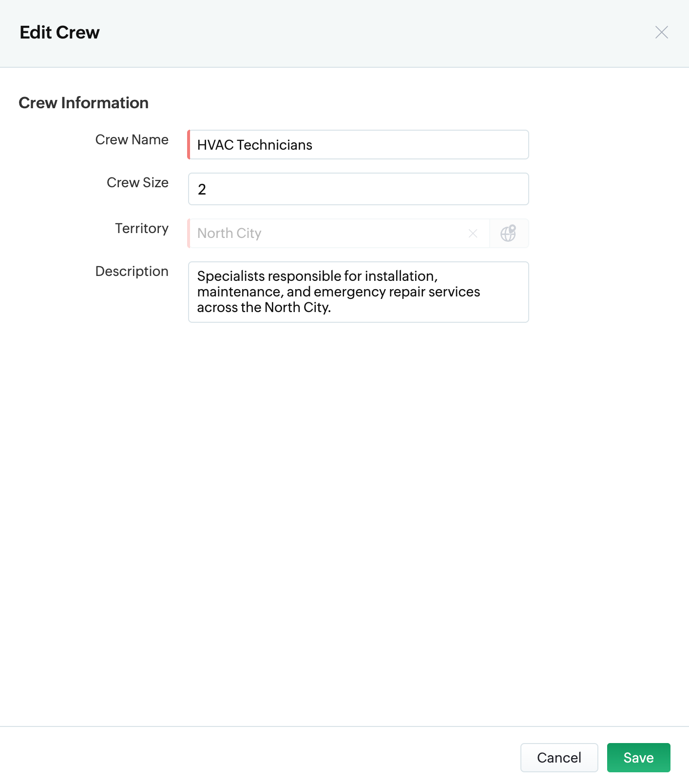Image resolution: width=689 pixels, height=784 pixels.
Task: Save the crew changes
Action: click(x=638, y=758)
